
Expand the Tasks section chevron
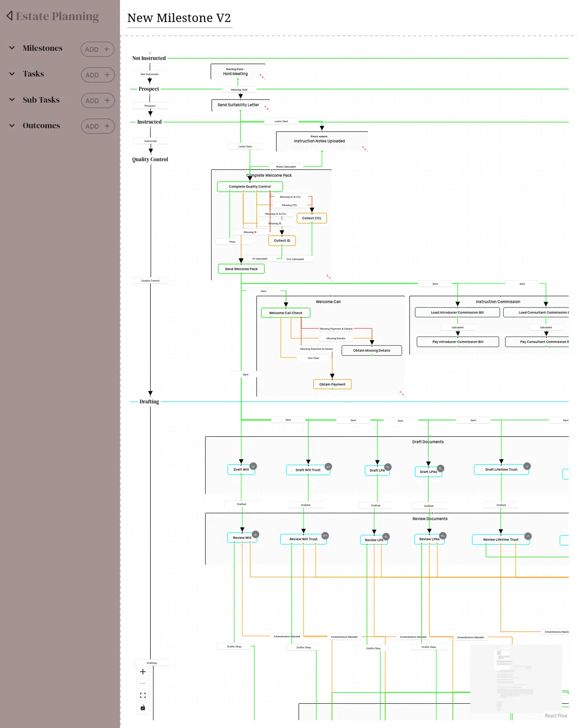[x=12, y=74]
